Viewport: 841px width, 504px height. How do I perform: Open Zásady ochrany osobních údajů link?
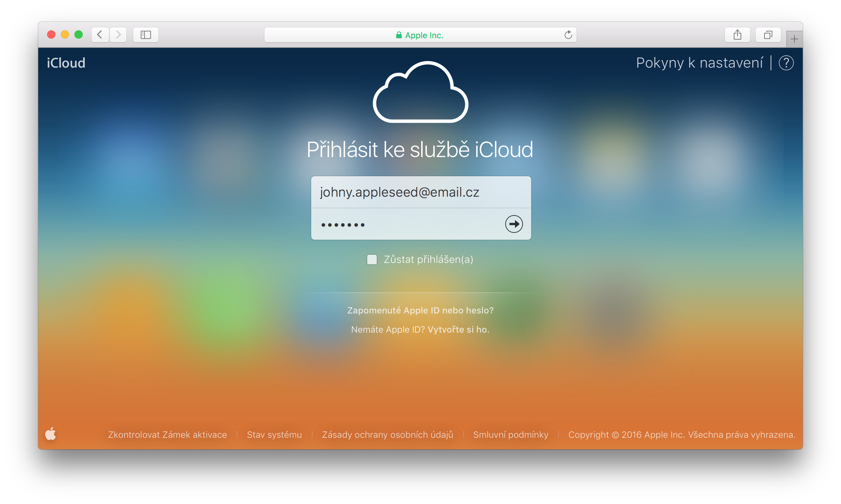click(x=388, y=435)
